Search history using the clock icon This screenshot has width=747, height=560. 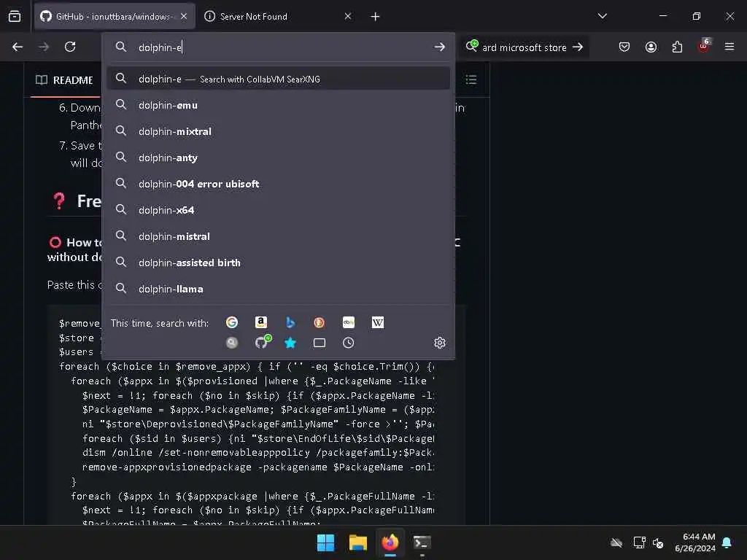(x=348, y=343)
